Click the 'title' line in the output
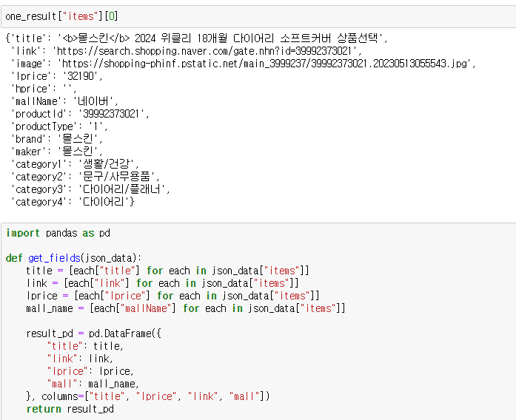 pos(197,38)
